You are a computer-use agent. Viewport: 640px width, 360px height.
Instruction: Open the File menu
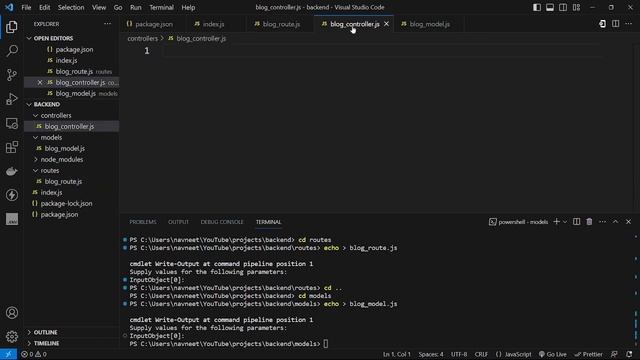[x=26, y=7]
